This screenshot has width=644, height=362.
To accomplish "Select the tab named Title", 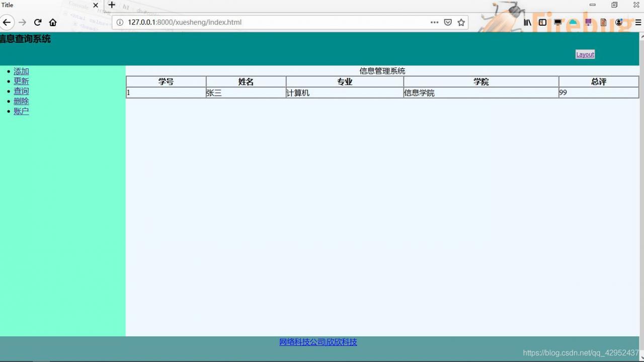I will click(50, 5).
